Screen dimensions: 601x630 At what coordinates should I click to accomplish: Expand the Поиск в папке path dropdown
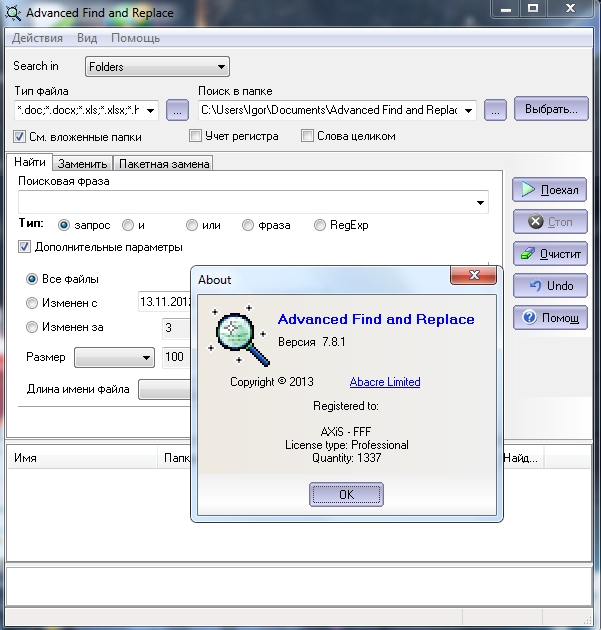pos(468,110)
